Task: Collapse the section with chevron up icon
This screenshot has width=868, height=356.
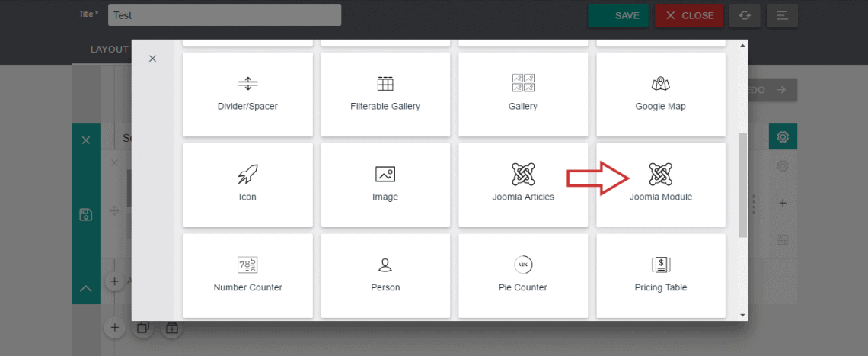Action: pyautogui.click(x=86, y=289)
